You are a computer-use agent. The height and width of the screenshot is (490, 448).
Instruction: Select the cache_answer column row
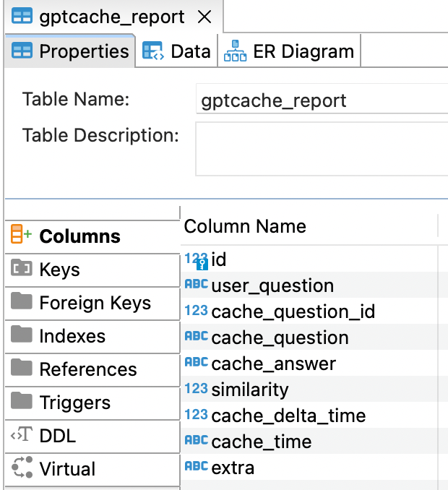[314, 363]
